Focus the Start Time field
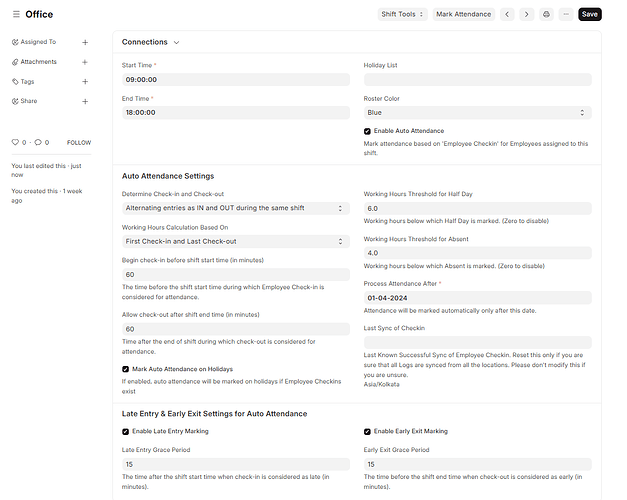Image resolution: width=627 pixels, height=500 pixels. [236, 80]
